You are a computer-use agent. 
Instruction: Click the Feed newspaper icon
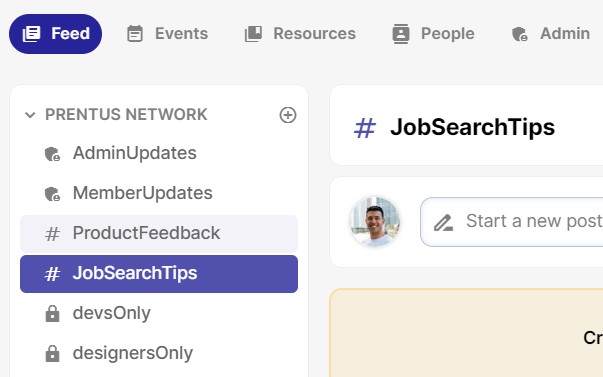click(31, 34)
